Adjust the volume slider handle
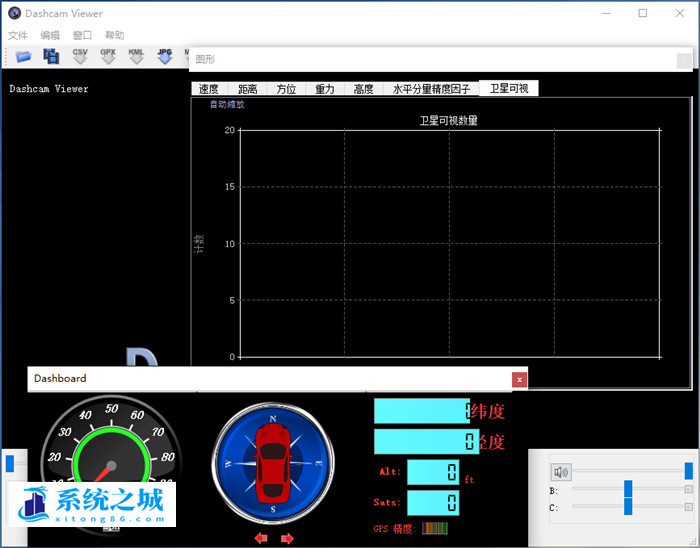This screenshot has width=700, height=548. click(688, 471)
